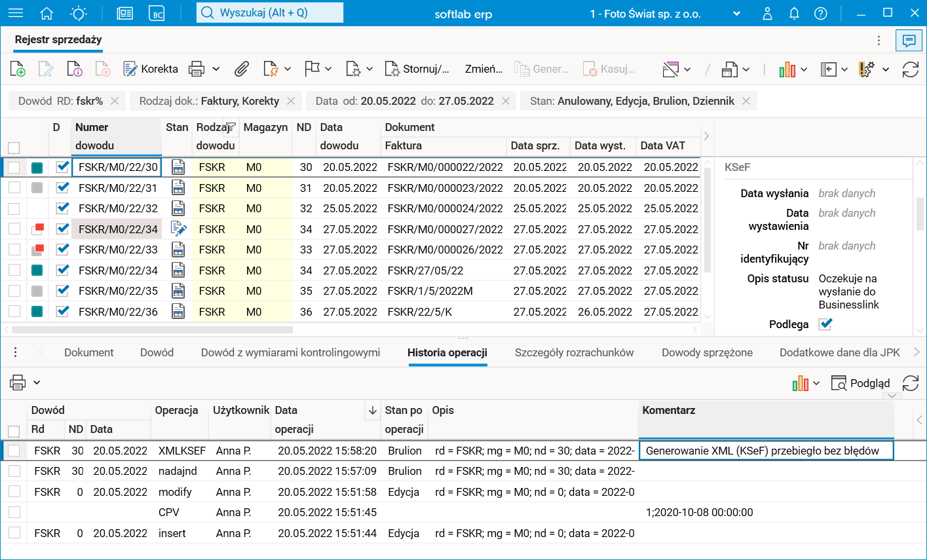Tick the selection checkbox for row FSKR/M0/22/31
The height and width of the screenshot is (560, 927).
pyautogui.click(x=14, y=189)
